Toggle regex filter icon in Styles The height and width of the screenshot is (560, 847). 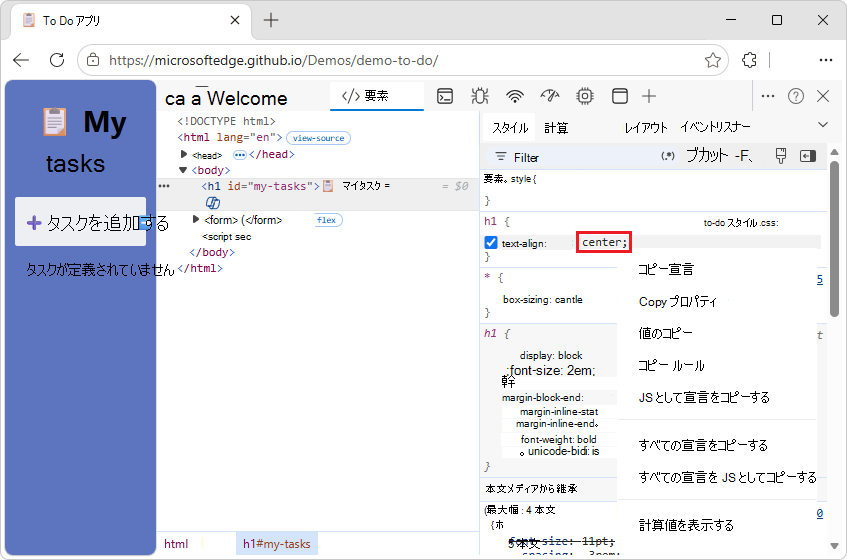click(x=668, y=156)
